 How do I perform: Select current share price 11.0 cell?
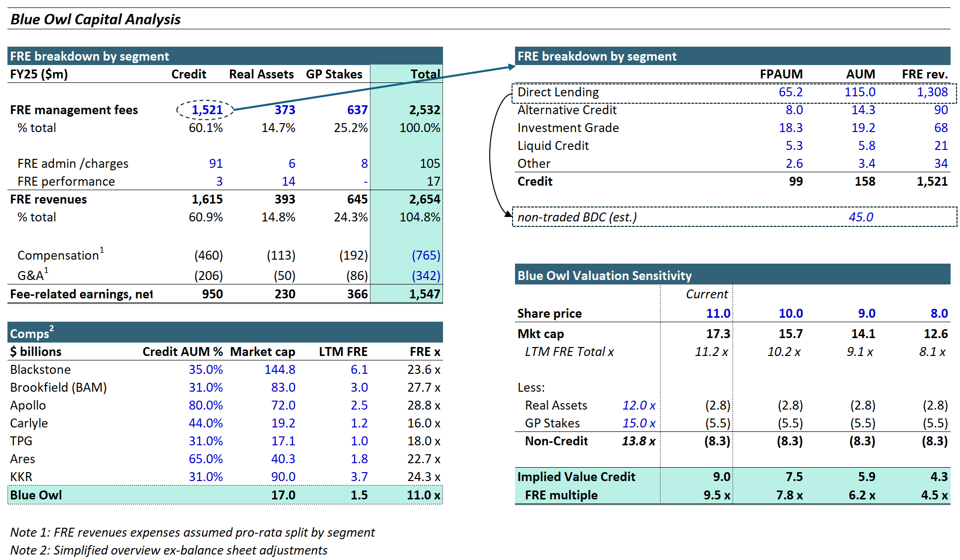coord(718,314)
